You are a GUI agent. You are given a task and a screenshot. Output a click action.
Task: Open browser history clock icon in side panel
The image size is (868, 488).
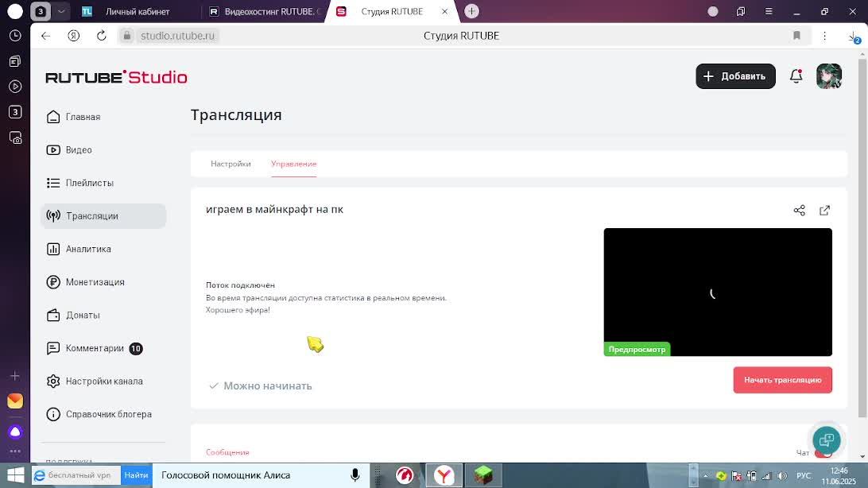tap(15, 36)
